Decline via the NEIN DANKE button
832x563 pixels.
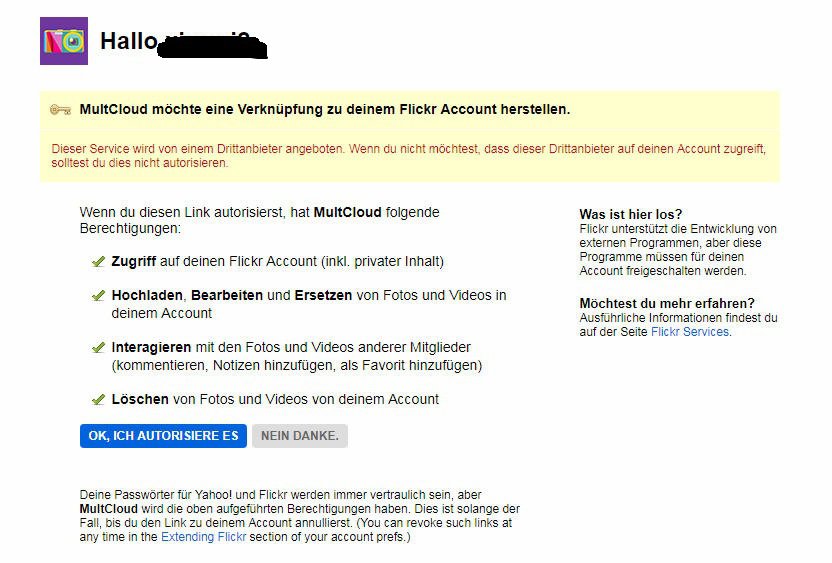click(x=300, y=436)
